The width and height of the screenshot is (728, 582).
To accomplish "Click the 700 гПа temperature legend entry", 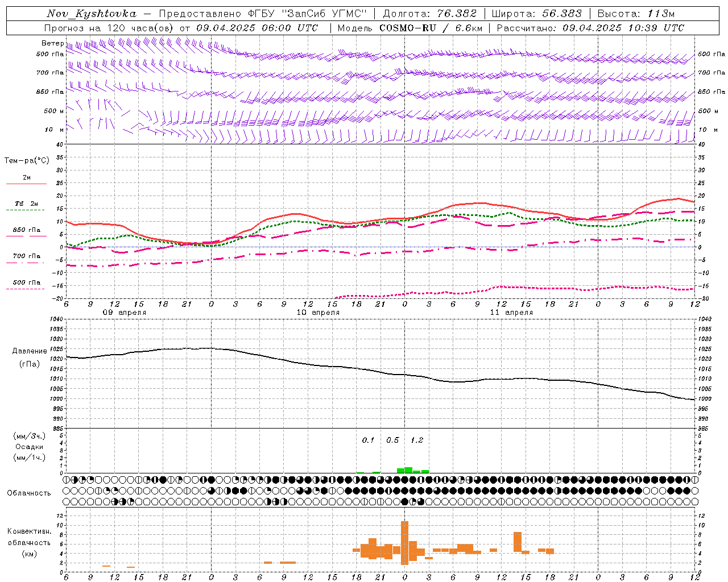I will pos(27,256).
